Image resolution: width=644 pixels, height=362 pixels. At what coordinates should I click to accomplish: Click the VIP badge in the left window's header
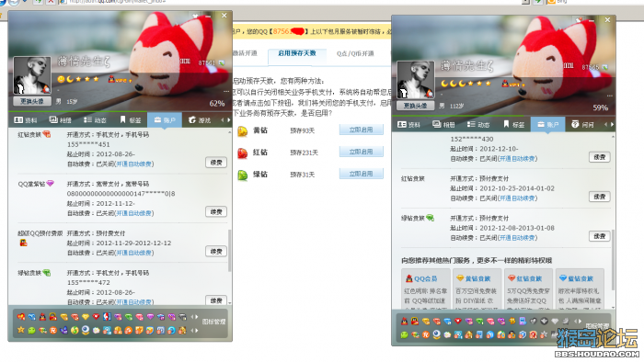(119, 80)
